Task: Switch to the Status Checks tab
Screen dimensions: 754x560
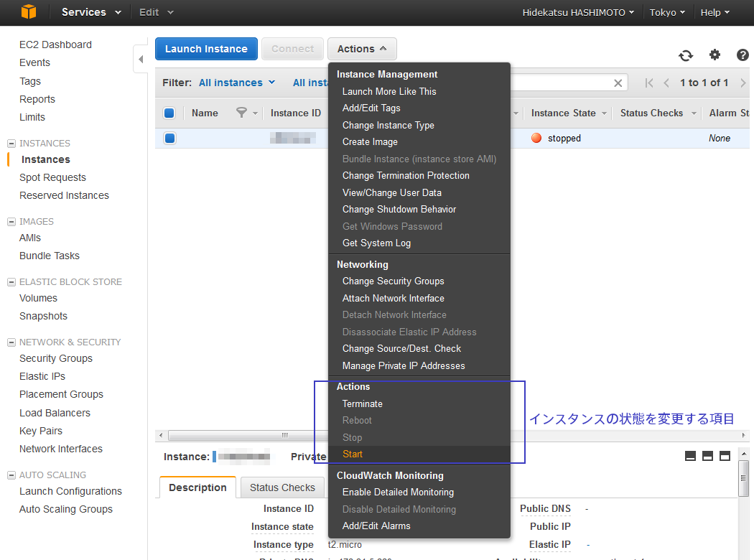Action: pyautogui.click(x=282, y=487)
